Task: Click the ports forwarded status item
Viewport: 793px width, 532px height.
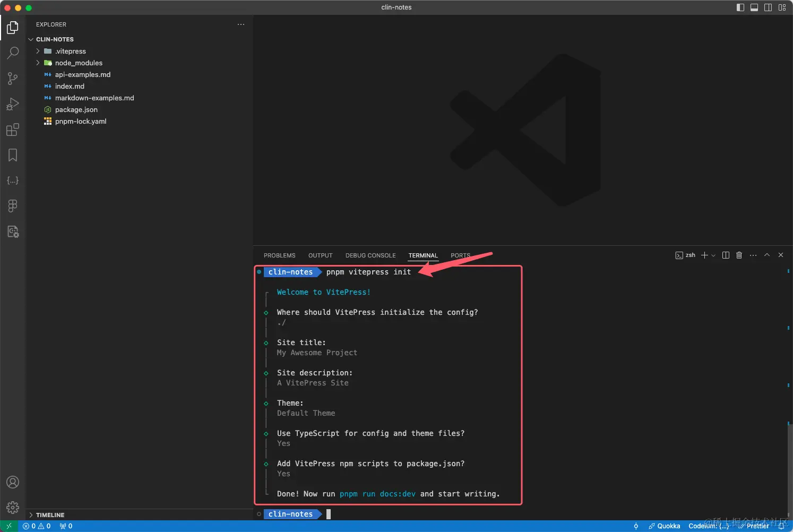Action: [x=66, y=526]
